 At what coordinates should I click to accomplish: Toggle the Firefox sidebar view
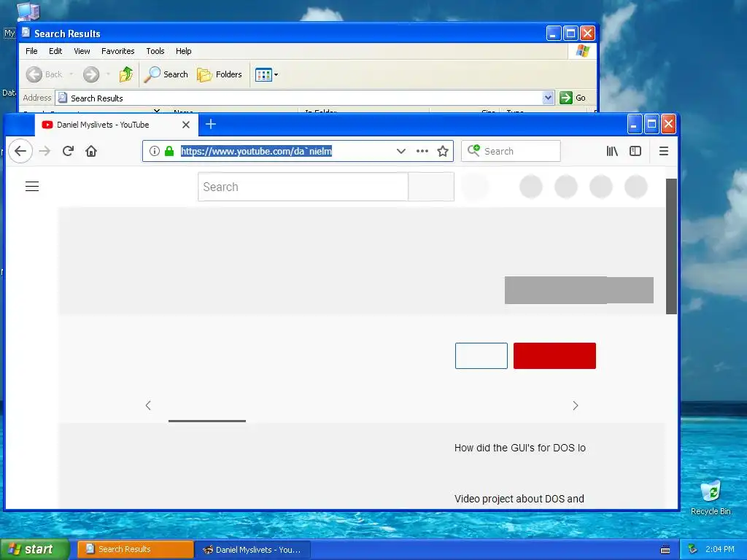point(635,152)
